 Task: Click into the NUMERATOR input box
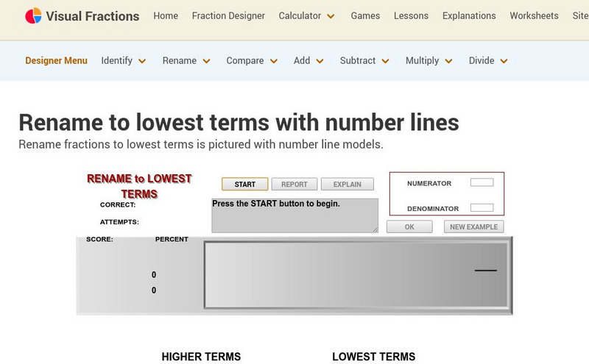pos(482,183)
